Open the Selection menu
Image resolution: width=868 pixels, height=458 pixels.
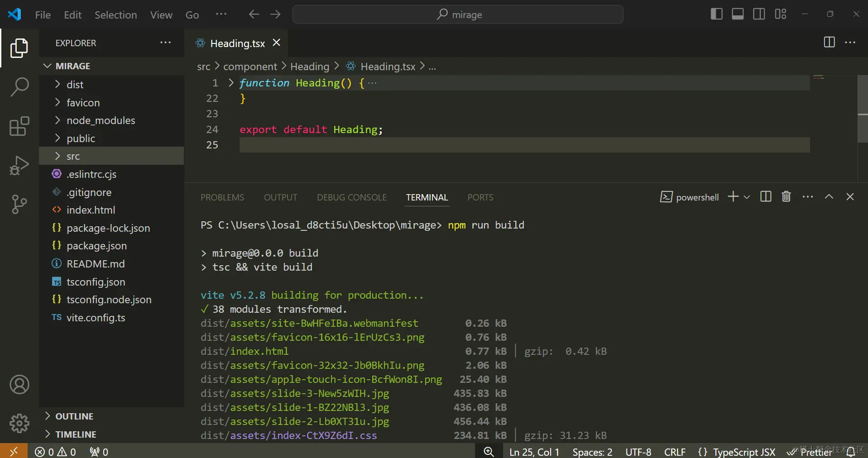pos(115,15)
